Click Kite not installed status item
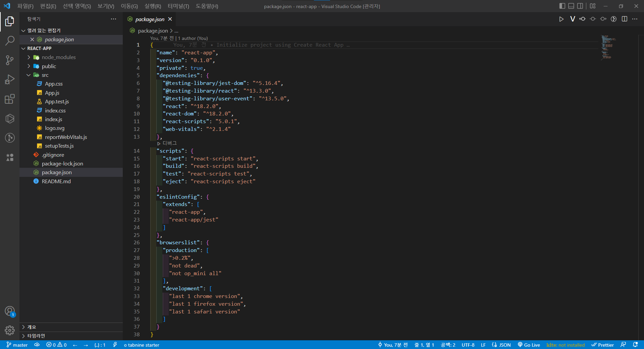644x349 pixels. (566, 345)
